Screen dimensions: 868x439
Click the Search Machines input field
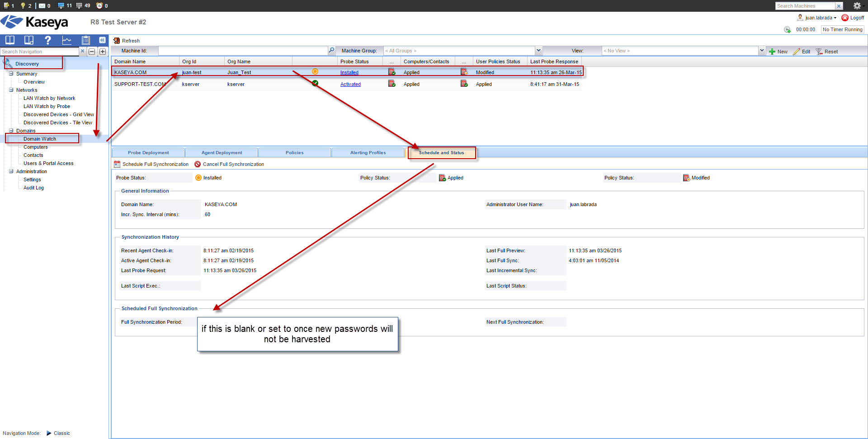(x=805, y=6)
